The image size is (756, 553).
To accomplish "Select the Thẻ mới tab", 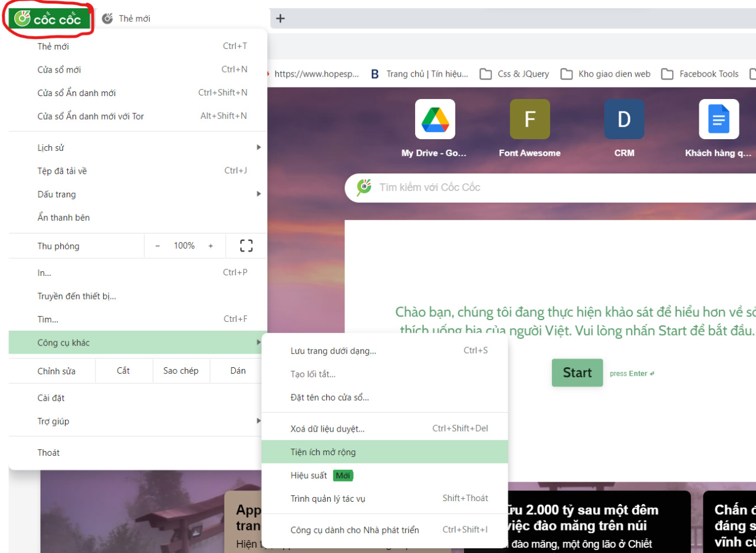I will (182, 19).
